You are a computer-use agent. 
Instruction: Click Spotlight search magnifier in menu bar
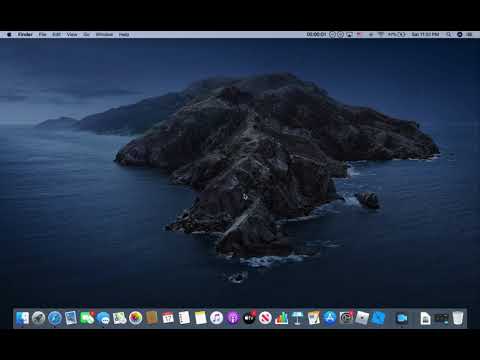point(449,34)
